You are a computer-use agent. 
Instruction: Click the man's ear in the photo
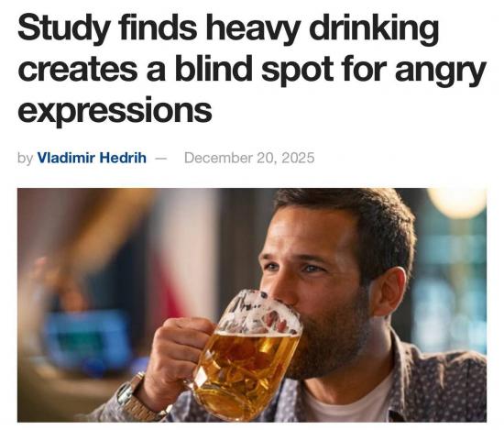click(390, 291)
